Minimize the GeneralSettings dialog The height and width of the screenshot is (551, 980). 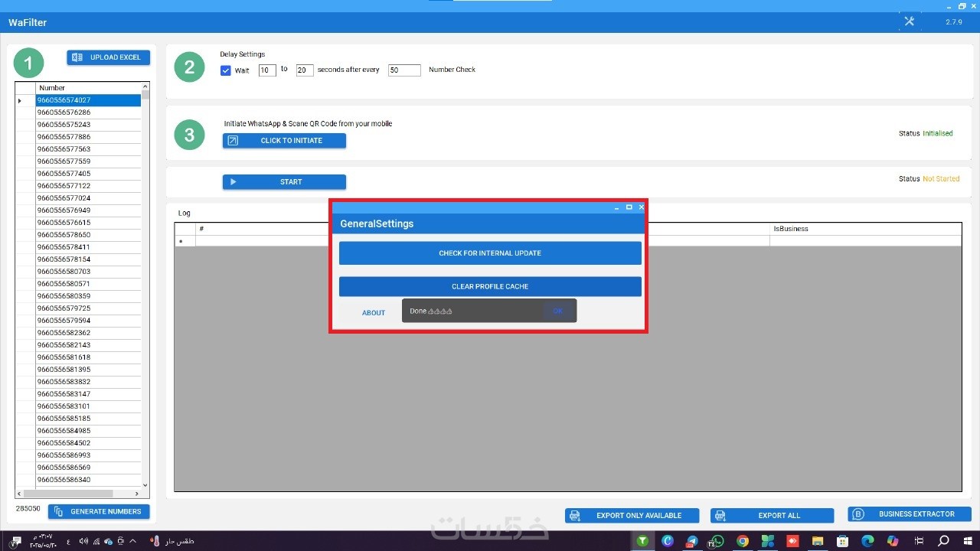click(617, 207)
